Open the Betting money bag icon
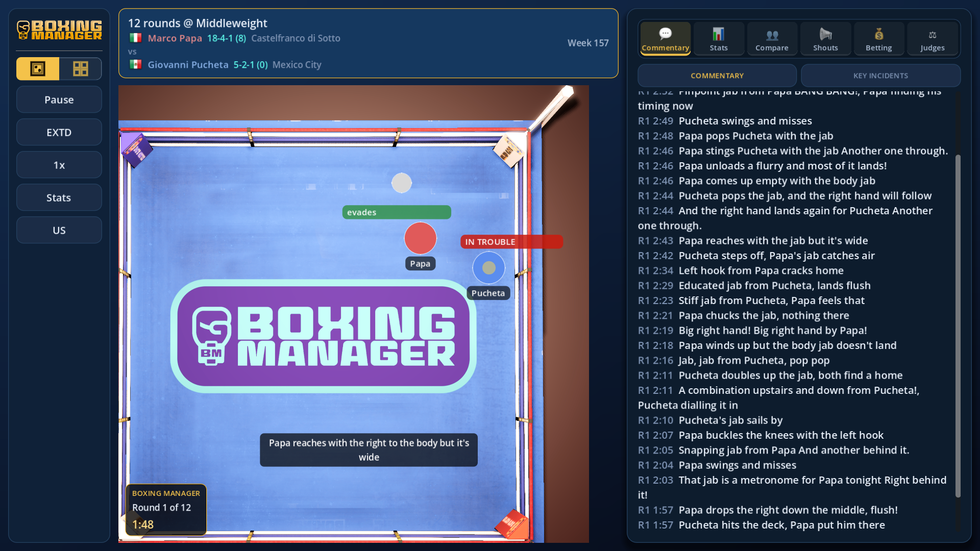980x551 pixels. point(879,34)
